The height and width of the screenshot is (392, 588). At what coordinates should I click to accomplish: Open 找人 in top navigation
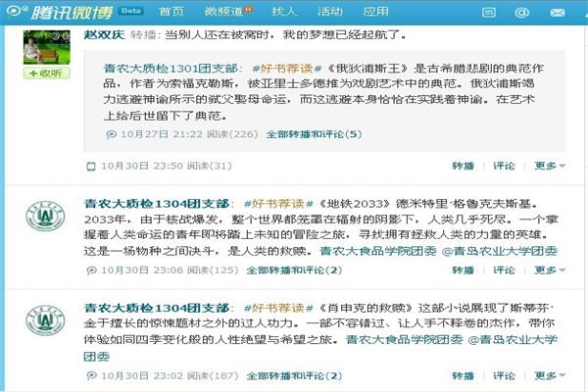pos(284,12)
